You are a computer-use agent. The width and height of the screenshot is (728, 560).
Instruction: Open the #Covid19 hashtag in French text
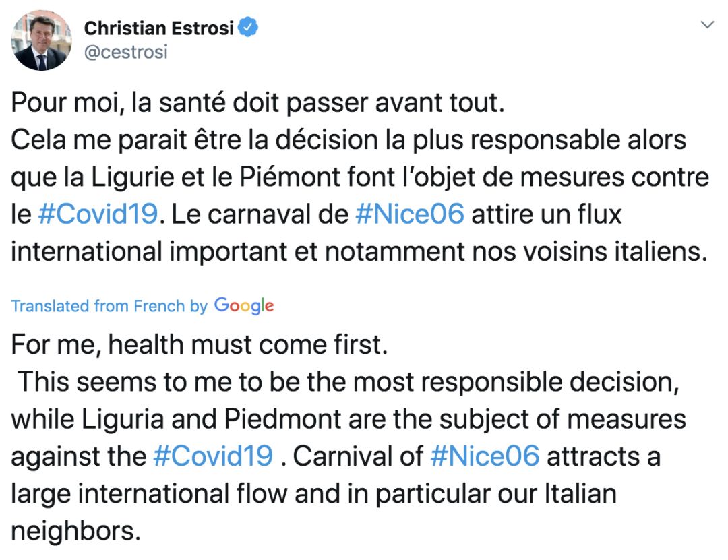click(98, 214)
